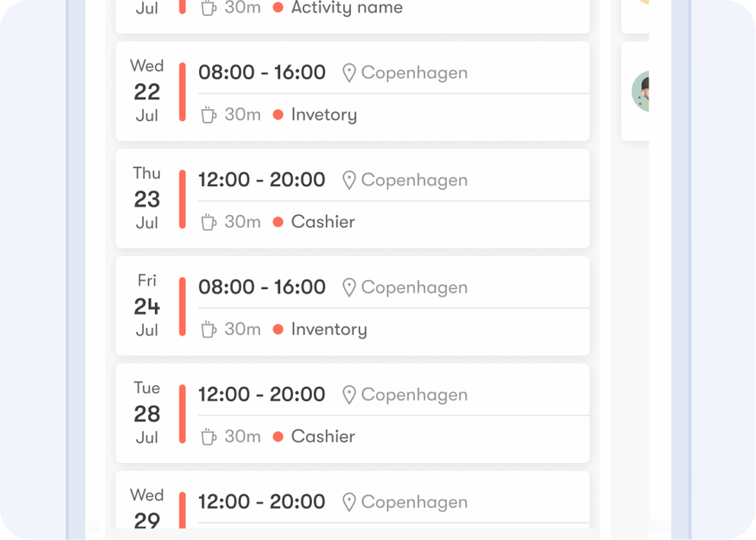This screenshot has height=540, width=756.
Task: Click the red dot beside Invetory on Wed 22
Action: (x=277, y=114)
